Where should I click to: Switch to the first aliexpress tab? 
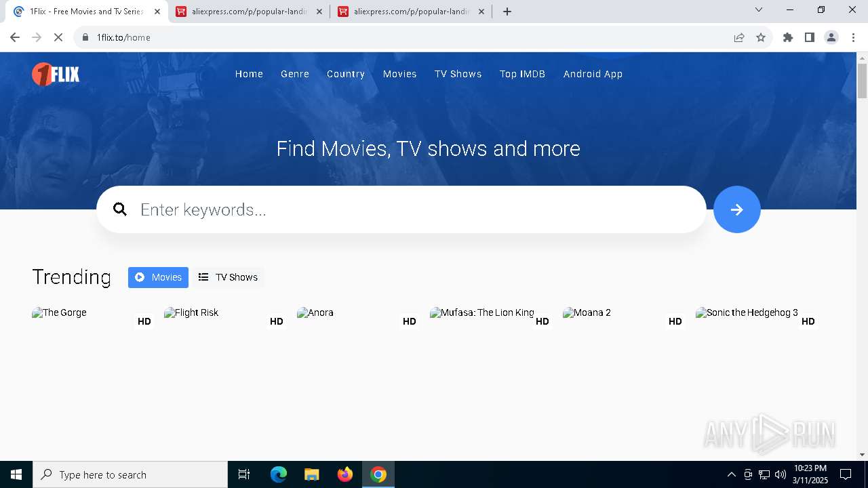pos(250,12)
